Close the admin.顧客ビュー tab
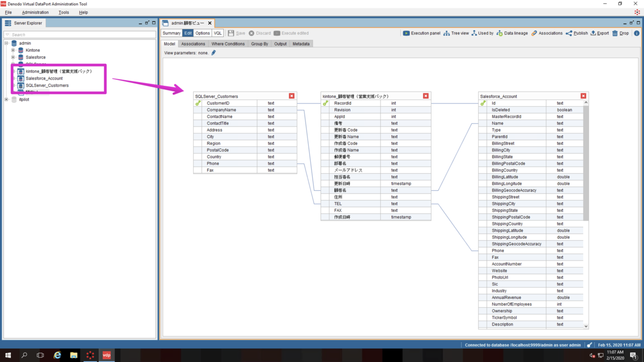This screenshot has width=644, height=362. pos(210,23)
